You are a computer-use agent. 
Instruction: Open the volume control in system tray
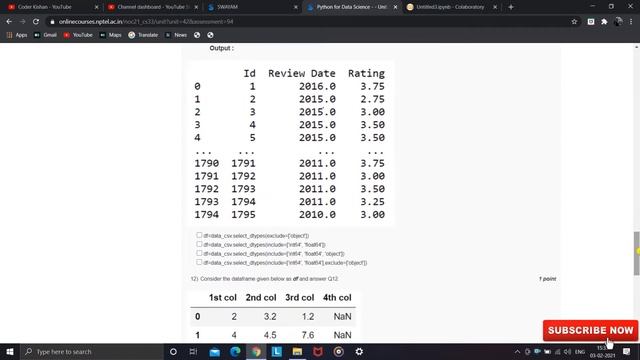[567, 351]
